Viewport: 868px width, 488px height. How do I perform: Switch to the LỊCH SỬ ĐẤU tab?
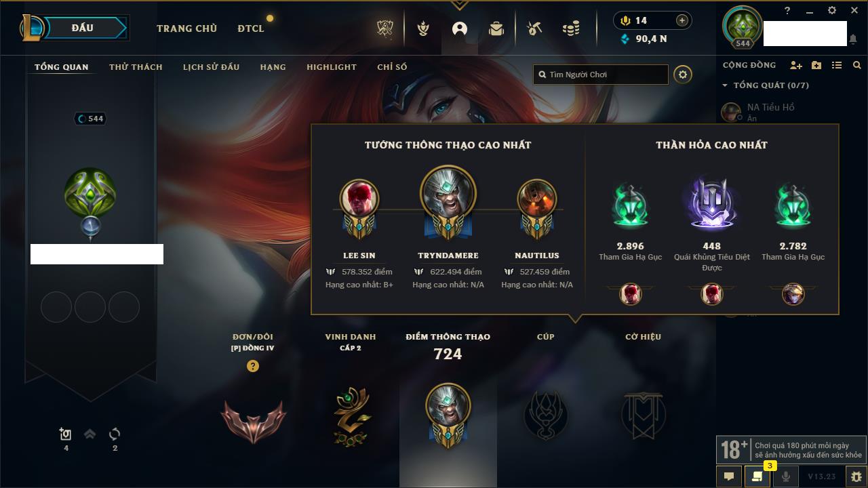(211, 67)
